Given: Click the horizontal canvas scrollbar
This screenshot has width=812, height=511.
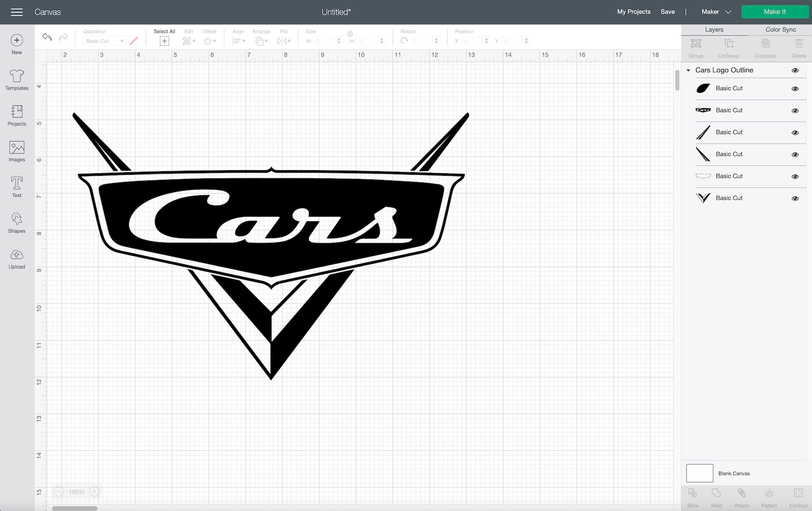Looking at the screenshot, I should pyautogui.click(x=75, y=508).
